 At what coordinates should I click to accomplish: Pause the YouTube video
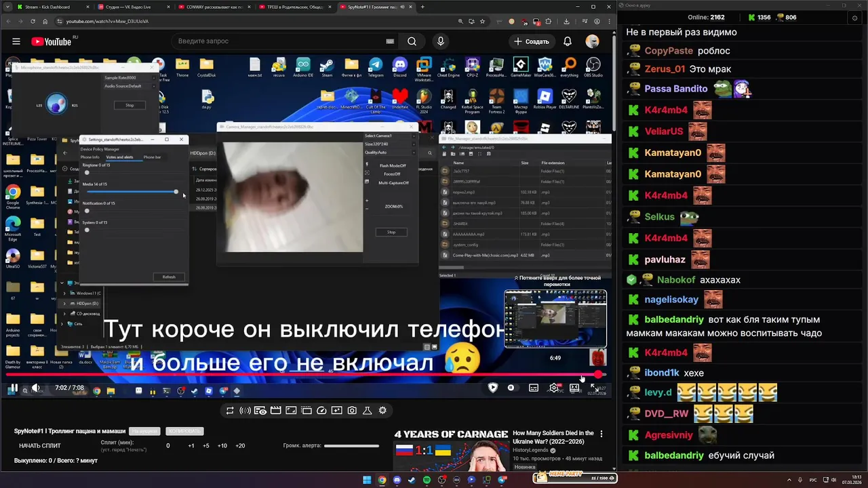click(13, 388)
